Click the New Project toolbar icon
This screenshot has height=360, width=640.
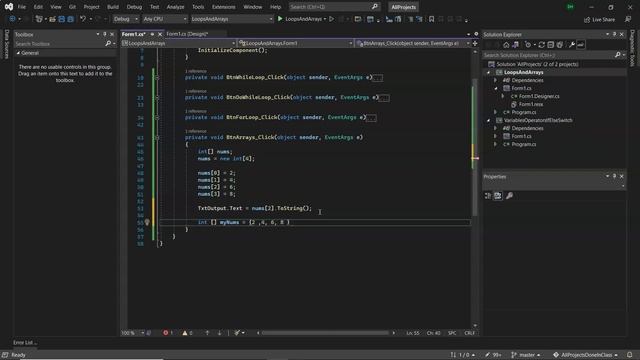39,19
